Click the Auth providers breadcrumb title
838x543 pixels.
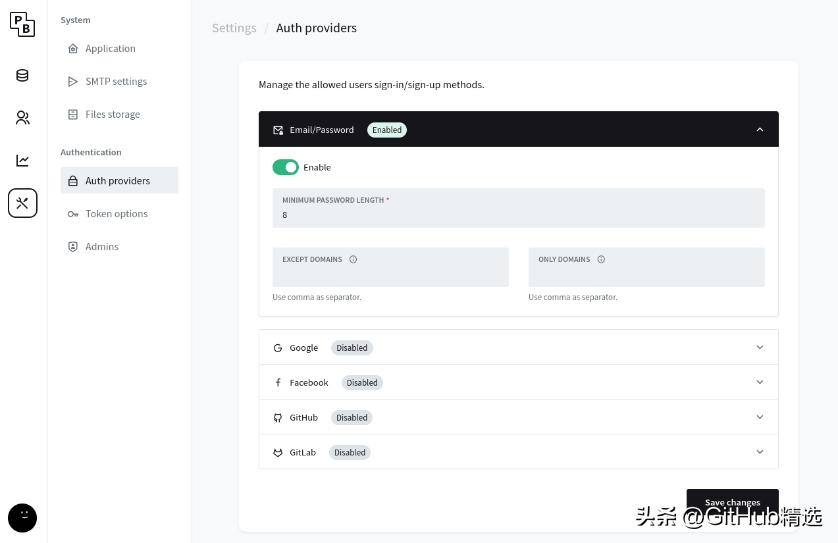pyautogui.click(x=316, y=28)
